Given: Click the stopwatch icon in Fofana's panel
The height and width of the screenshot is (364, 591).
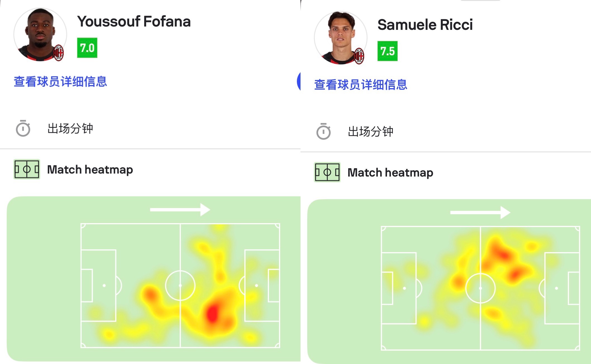Looking at the screenshot, I should click(x=23, y=129).
